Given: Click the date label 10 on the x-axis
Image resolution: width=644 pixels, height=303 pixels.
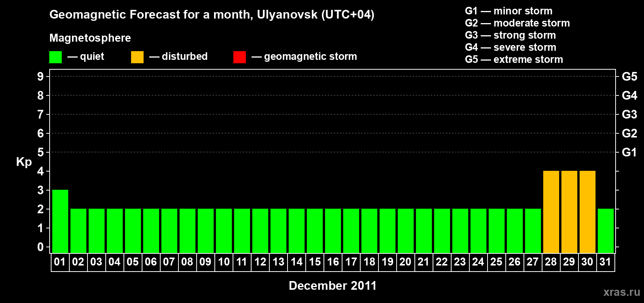Looking at the screenshot, I should 224,262.
